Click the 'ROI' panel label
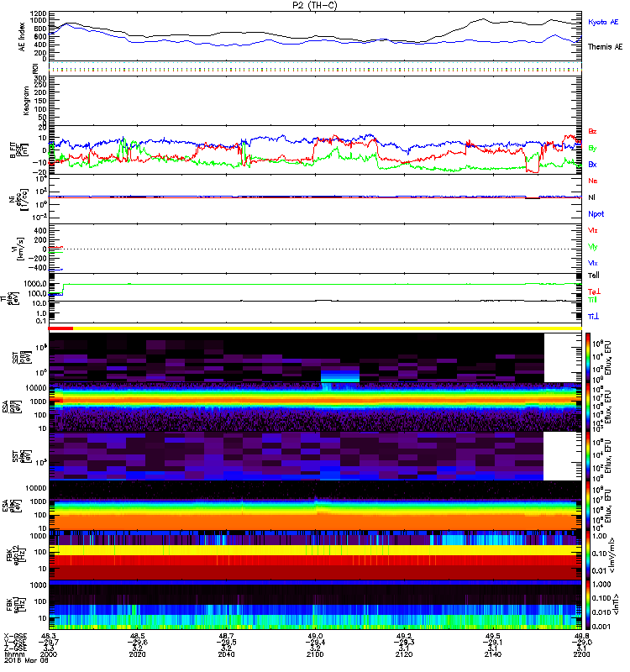Image resolution: width=630 pixels, height=672 pixels. pos(35,68)
